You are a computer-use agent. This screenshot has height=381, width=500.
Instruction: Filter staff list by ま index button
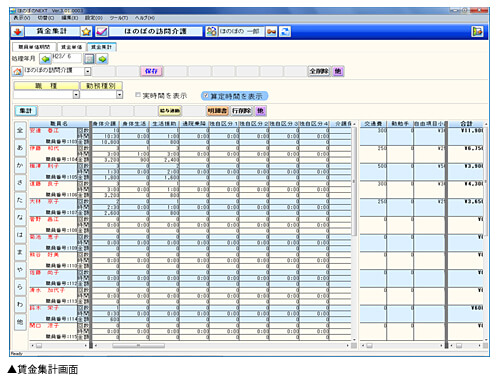tap(20, 252)
